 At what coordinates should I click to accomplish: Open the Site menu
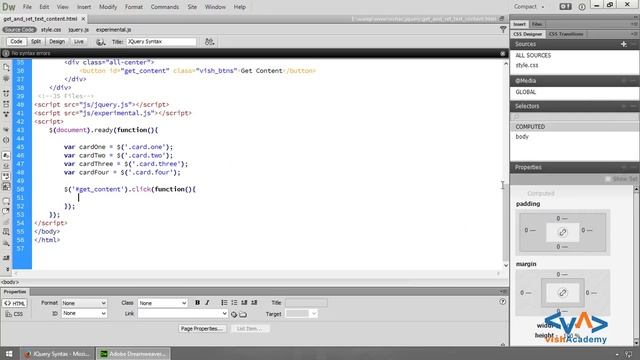[x=192, y=7]
